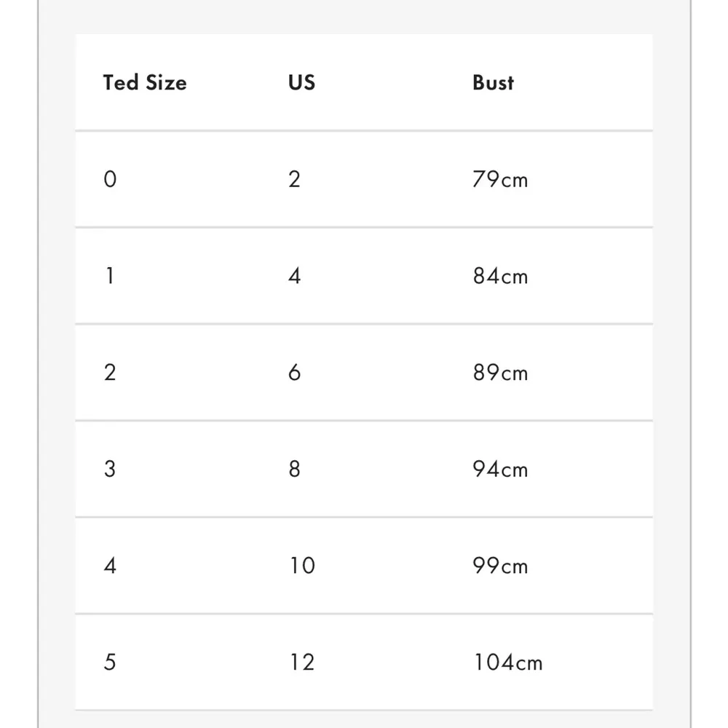Select Ted Size 5 cell
The image size is (728, 728).
pyautogui.click(x=110, y=662)
